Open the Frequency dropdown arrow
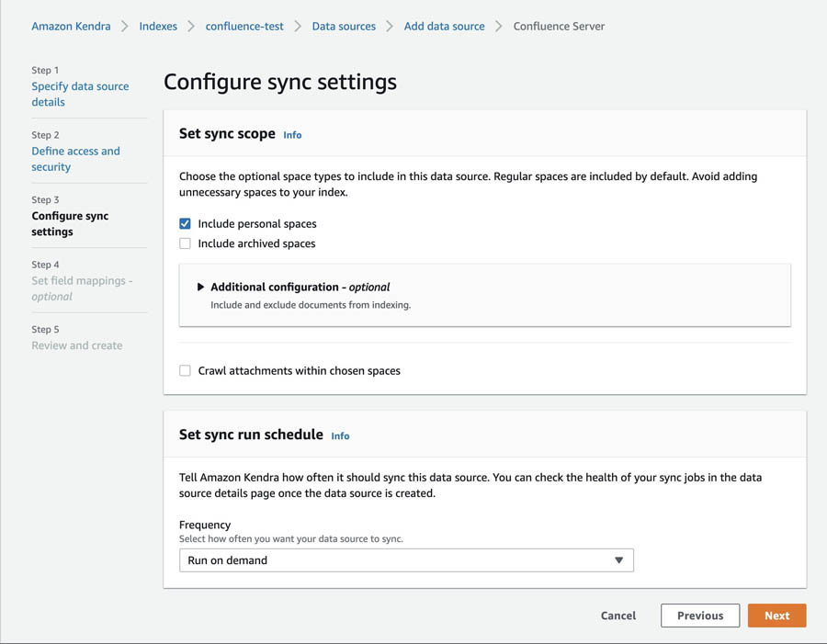This screenshot has width=827, height=644. click(x=618, y=560)
